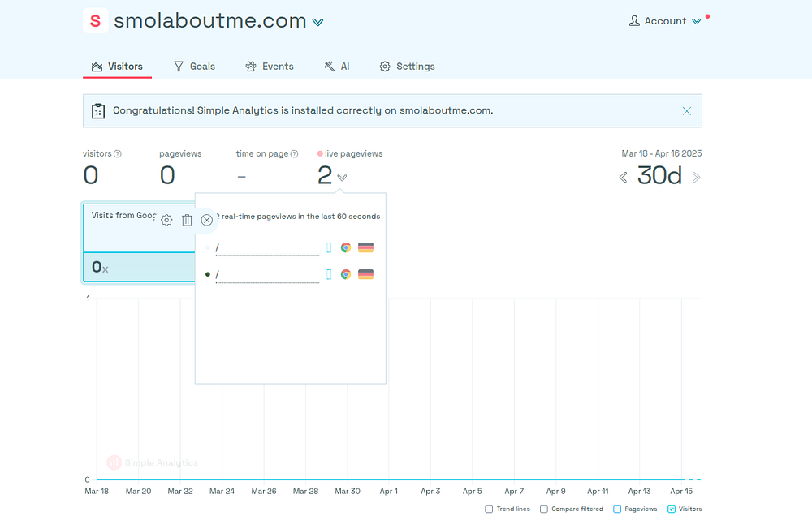Click the real-time pageviews header text
This screenshot has height=520, width=812.
click(298, 217)
